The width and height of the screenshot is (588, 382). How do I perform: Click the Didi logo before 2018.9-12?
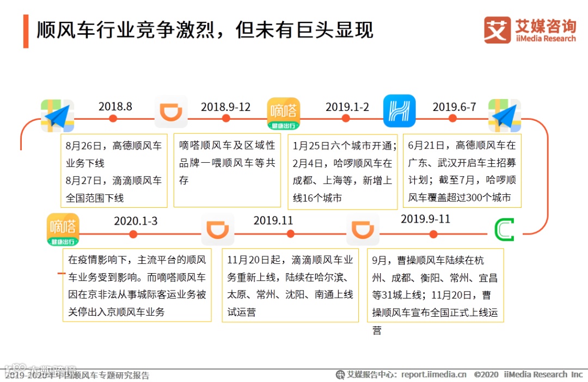171,112
